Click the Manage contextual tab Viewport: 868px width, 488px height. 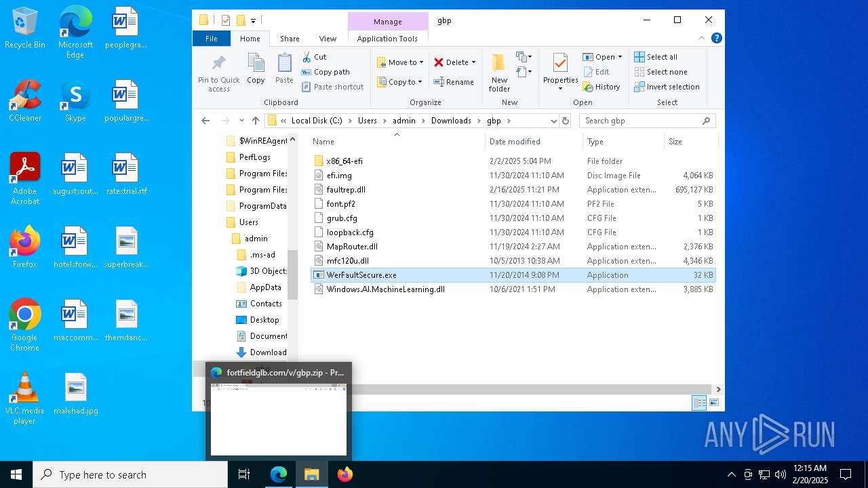[388, 22]
